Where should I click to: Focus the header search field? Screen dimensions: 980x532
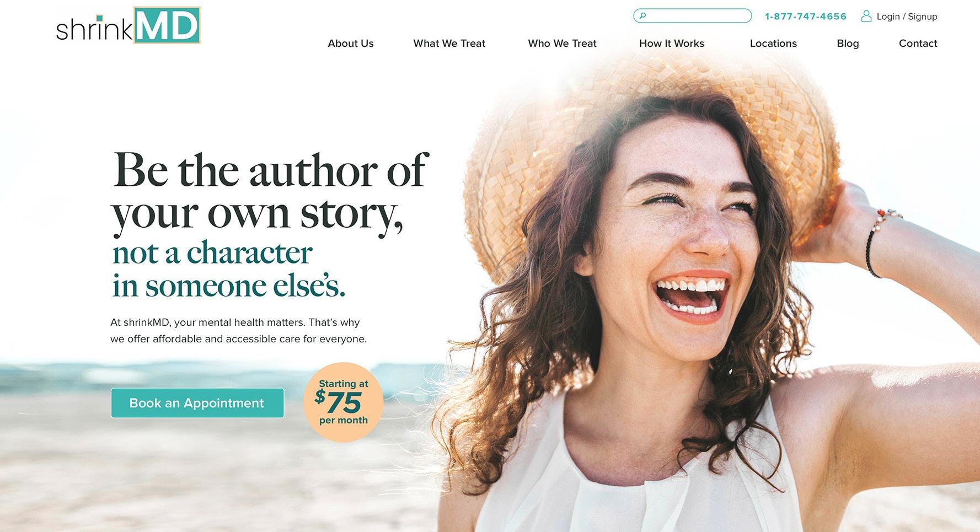click(693, 16)
